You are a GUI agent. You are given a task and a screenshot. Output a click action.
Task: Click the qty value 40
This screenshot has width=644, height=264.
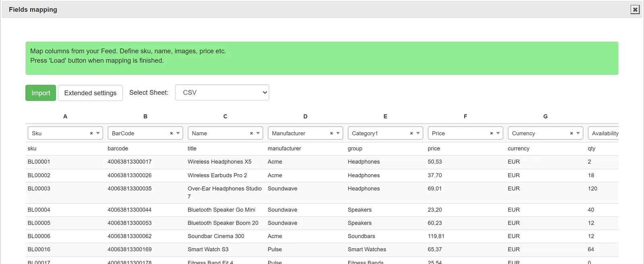pyautogui.click(x=591, y=210)
